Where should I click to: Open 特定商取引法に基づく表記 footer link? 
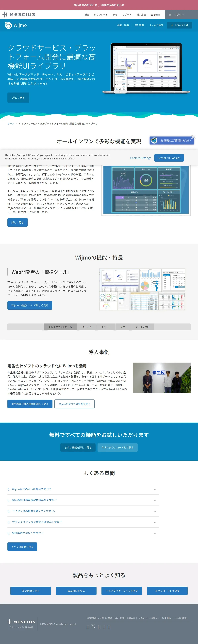[x=99, y=618]
